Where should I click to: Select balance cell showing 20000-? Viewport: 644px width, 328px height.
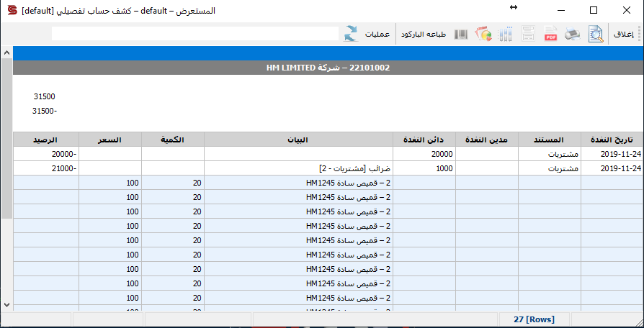point(45,154)
